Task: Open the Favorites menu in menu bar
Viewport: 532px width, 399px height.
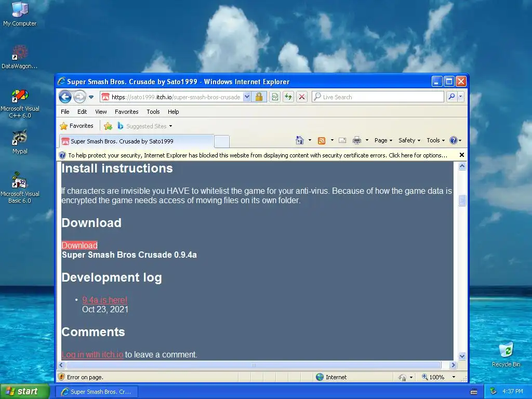Action: (127, 112)
